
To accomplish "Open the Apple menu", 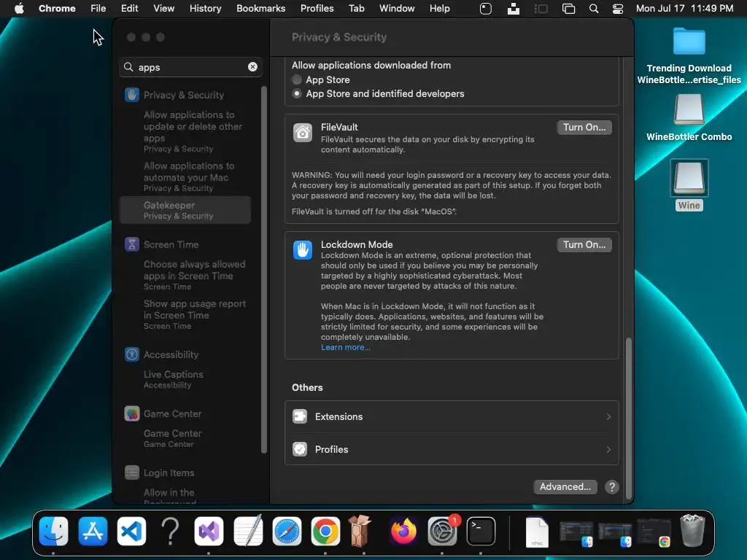I will (19, 8).
